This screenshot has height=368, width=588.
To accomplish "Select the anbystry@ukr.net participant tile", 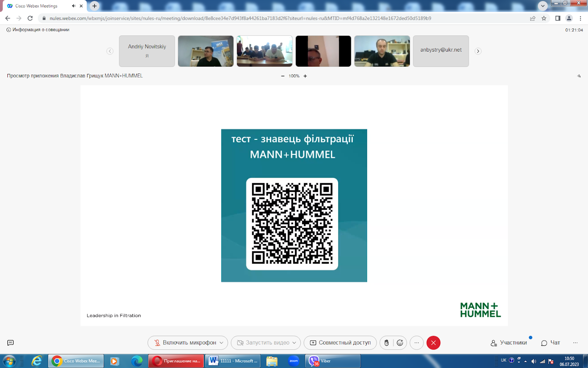I will [441, 51].
